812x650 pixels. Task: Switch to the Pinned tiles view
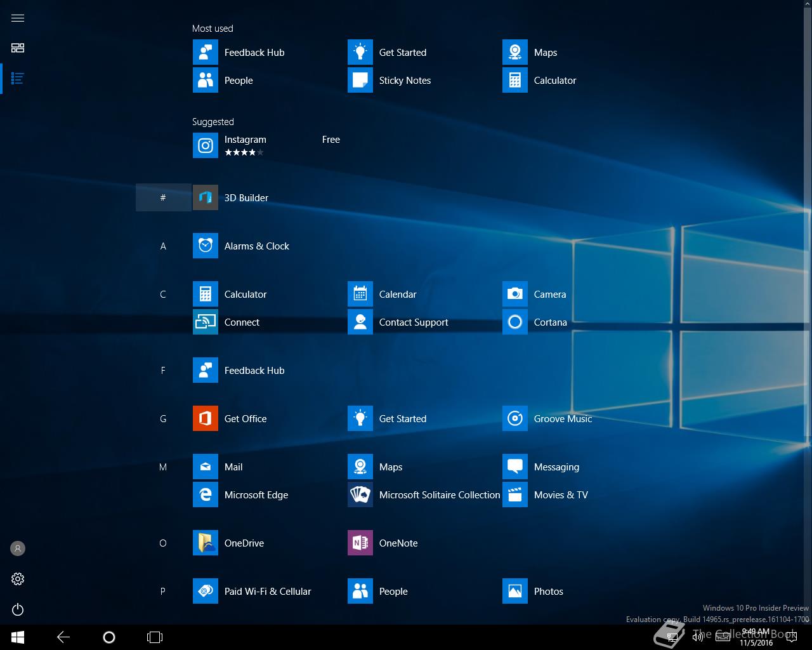pyautogui.click(x=18, y=48)
